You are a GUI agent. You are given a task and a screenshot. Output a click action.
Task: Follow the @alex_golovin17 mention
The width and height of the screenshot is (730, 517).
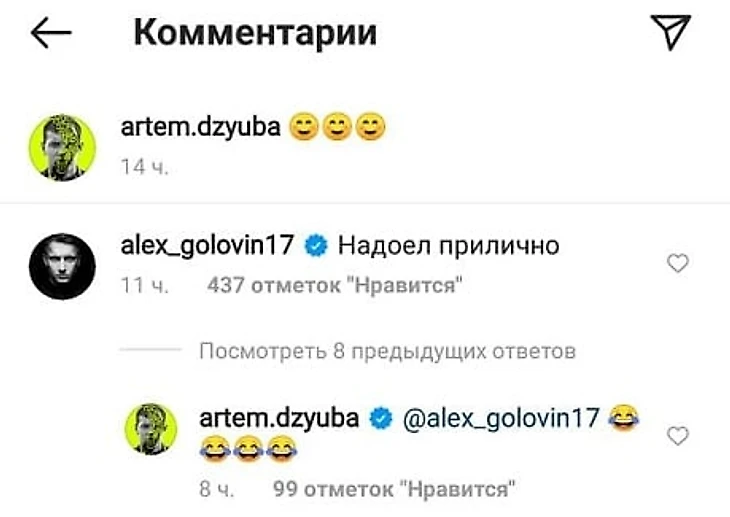tap(500, 418)
